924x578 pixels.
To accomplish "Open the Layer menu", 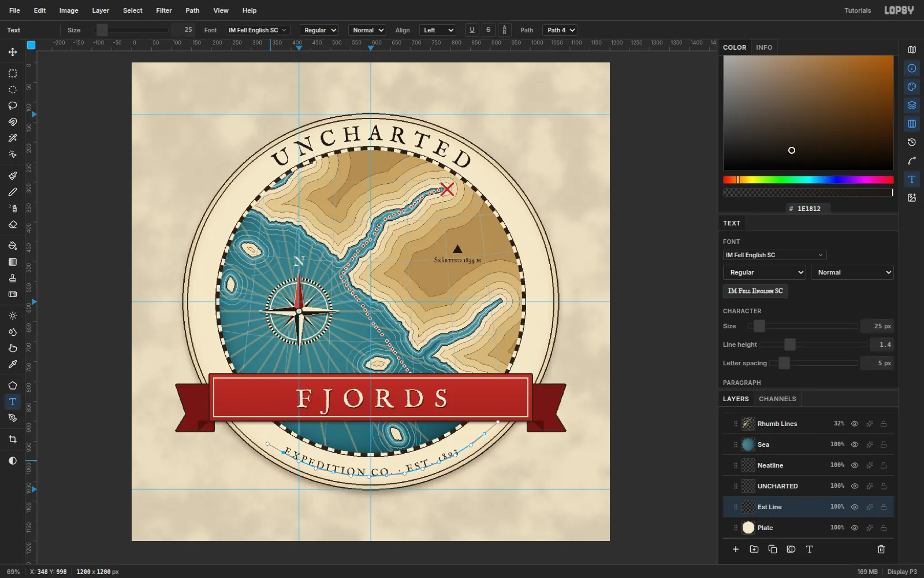I will click(100, 10).
